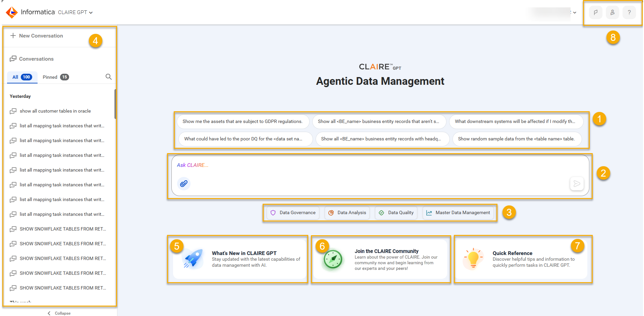Select the GDPR regulations assets prompt
This screenshot has width=644, height=316.
point(243,121)
